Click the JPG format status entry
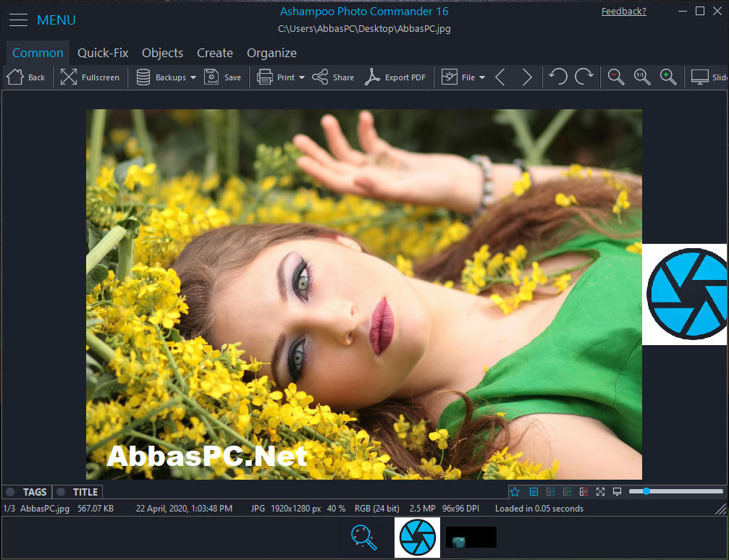The width and height of the screenshot is (729, 560). pos(258,509)
